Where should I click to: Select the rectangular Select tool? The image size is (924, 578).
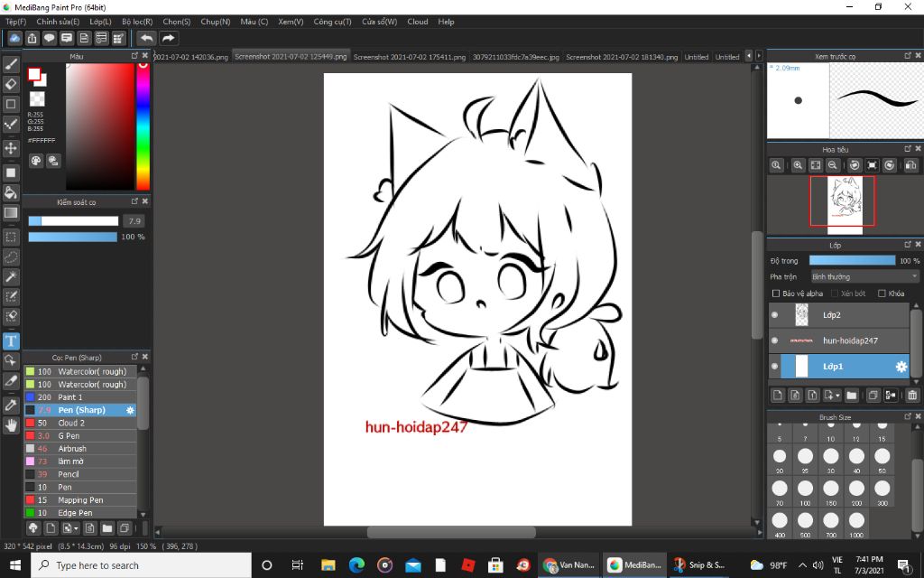[x=11, y=238]
